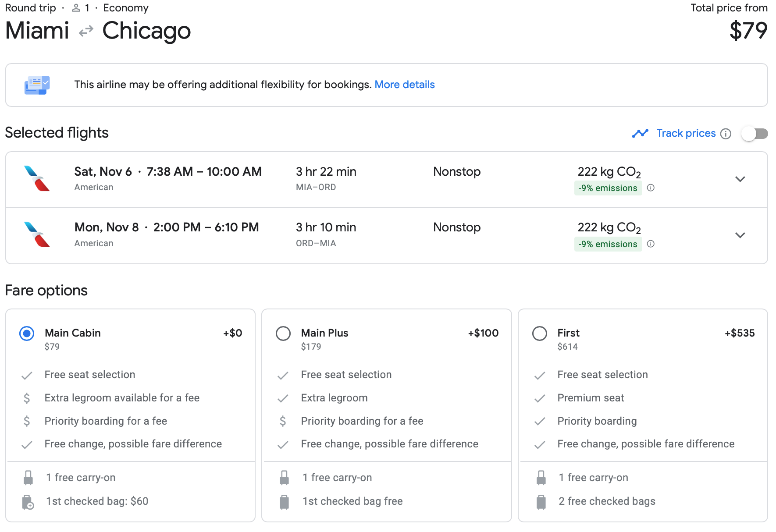Enable the Track prices toggle switch
The height and width of the screenshot is (532, 776).
754,134
